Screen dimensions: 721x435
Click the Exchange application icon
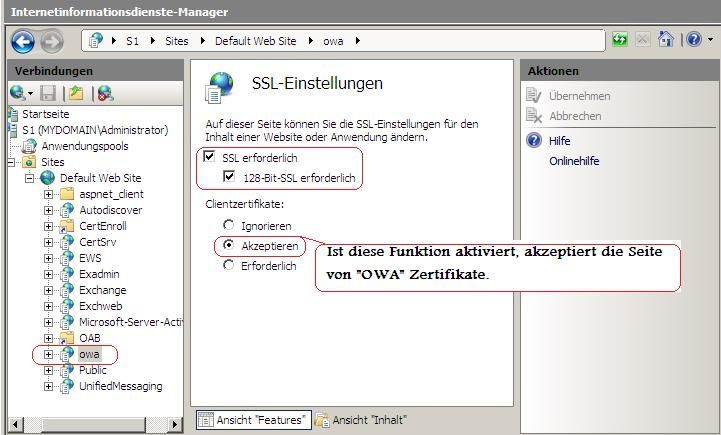pos(67,290)
